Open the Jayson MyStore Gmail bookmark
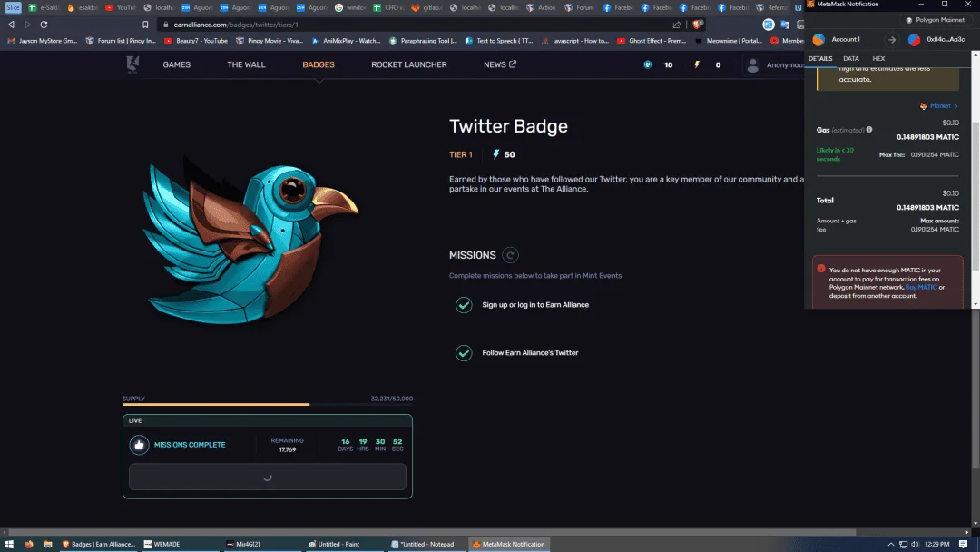The height and width of the screenshot is (552, 980). (x=43, y=41)
